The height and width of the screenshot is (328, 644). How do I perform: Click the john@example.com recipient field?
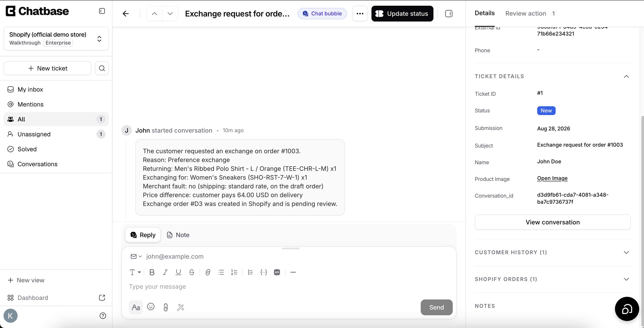175,256
